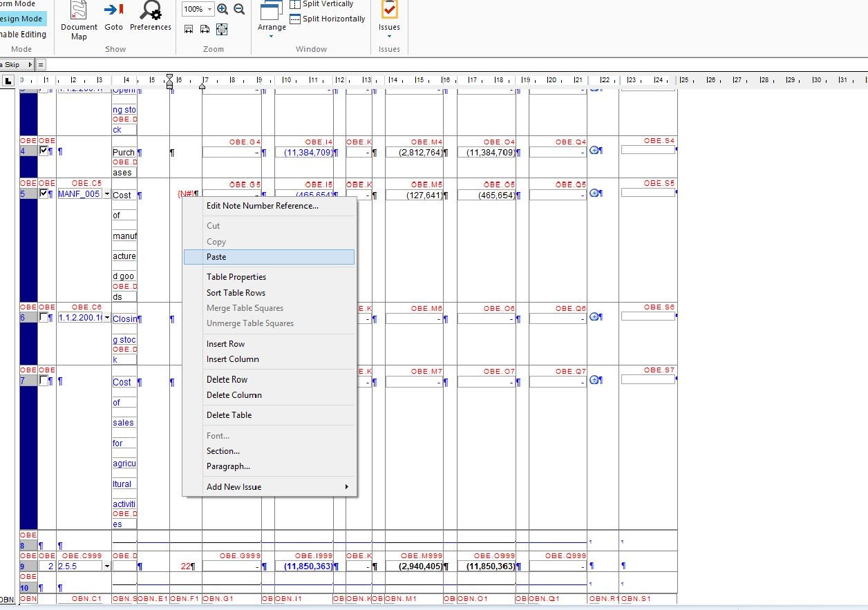Uncheck the checkbox in row 4
The image size is (868, 610).
click(44, 151)
